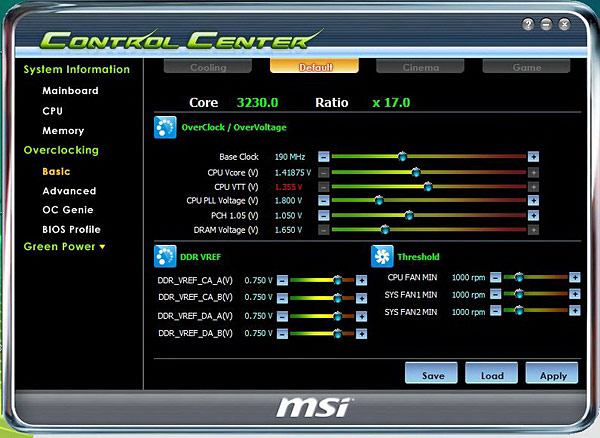Open the Memory information page
600x438 pixels.
click(63, 131)
